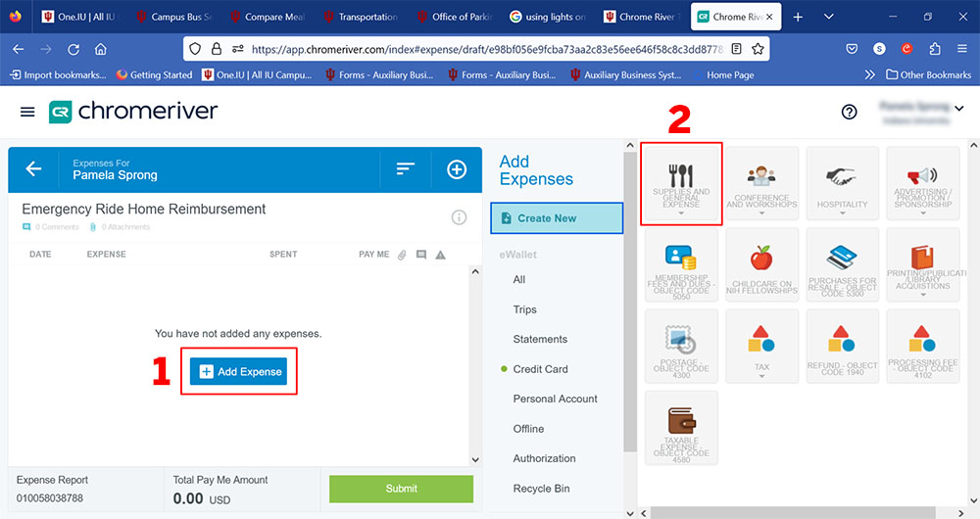Switch to the Compare Meal browser tab
Image resolution: width=980 pixels, height=519 pixels.
269,17
